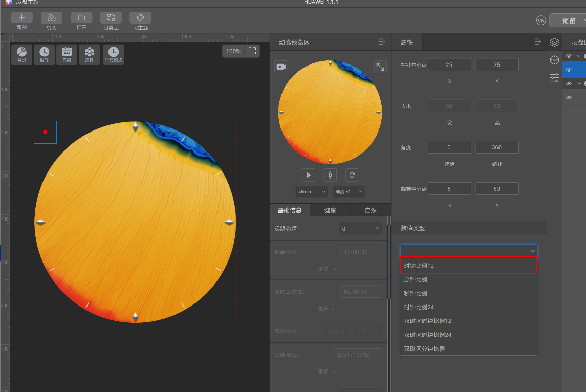
Task: Open the 视频-数值 value dropdown
Action: point(360,228)
